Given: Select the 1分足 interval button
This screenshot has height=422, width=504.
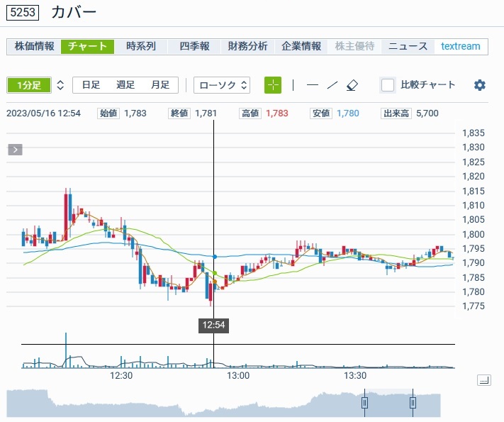Looking at the screenshot, I should click(x=28, y=85).
